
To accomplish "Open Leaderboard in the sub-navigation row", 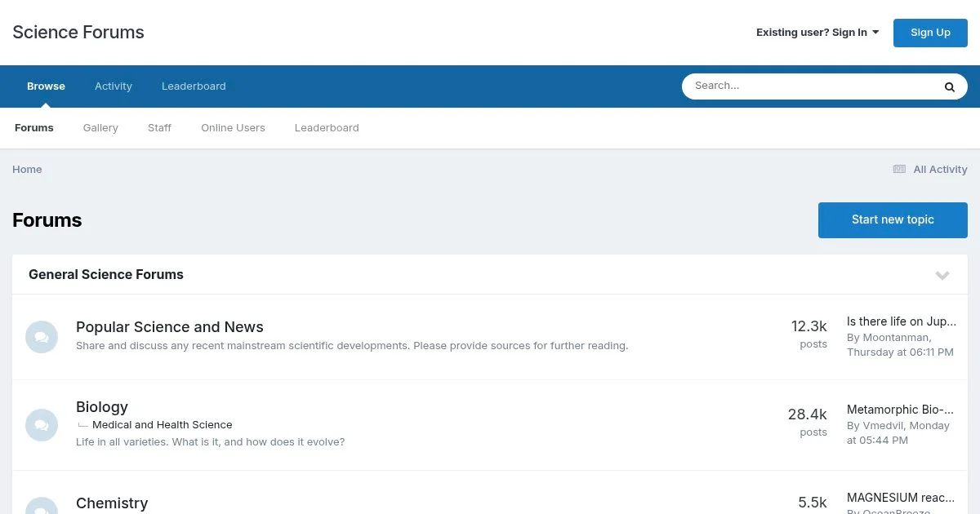I will click(327, 128).
